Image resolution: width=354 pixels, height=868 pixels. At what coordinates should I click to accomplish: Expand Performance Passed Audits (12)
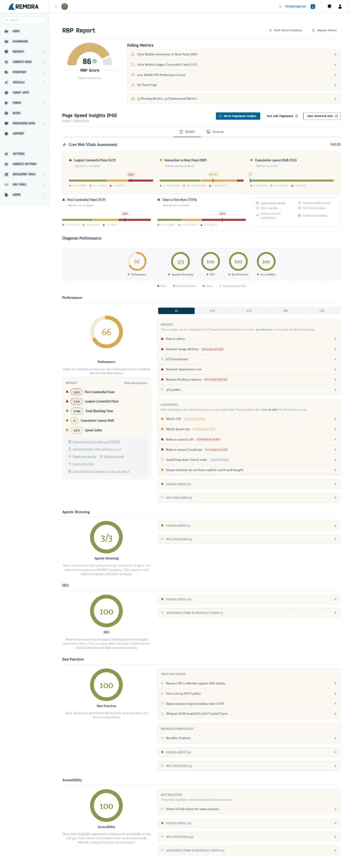pyautogui.click(x=249, y=484)
